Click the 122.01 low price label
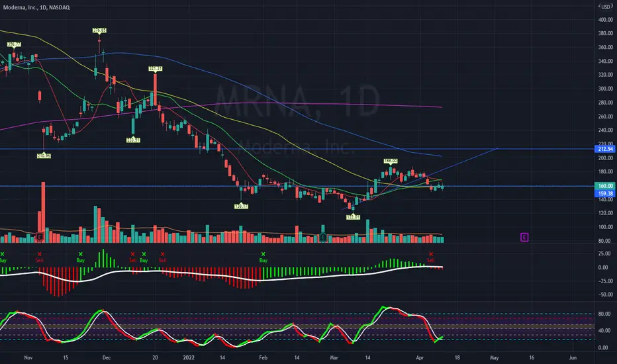Viewport: 617px width, 364px height. (x=353, y=217)
